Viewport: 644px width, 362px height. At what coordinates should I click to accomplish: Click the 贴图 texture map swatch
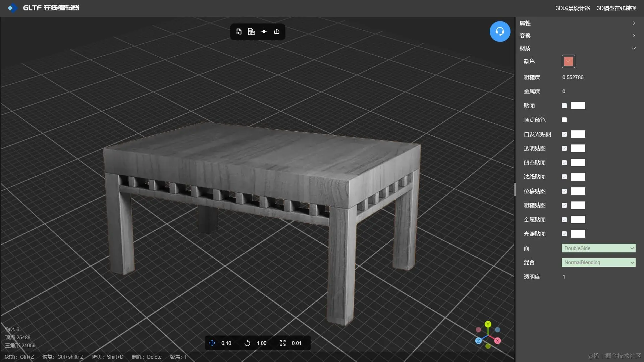point(578,106)
